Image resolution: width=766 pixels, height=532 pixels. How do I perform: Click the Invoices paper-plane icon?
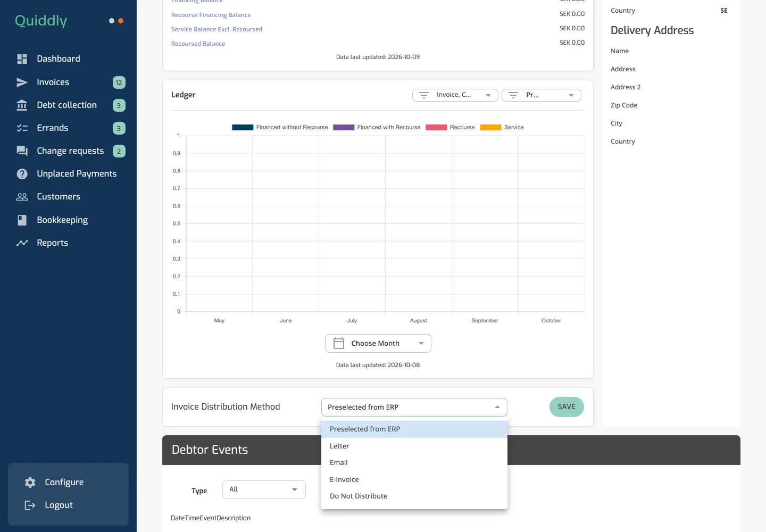click(22, 82)
